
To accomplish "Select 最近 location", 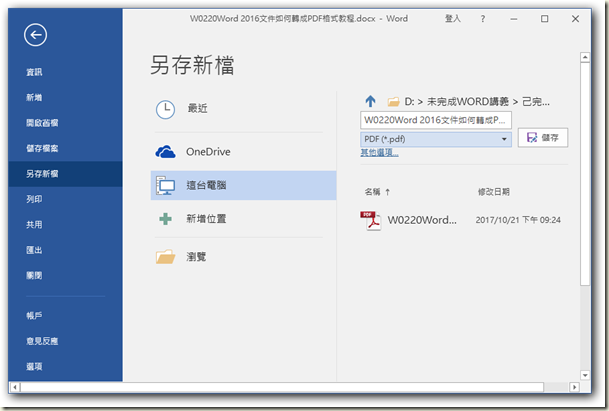I will point(198,108).
